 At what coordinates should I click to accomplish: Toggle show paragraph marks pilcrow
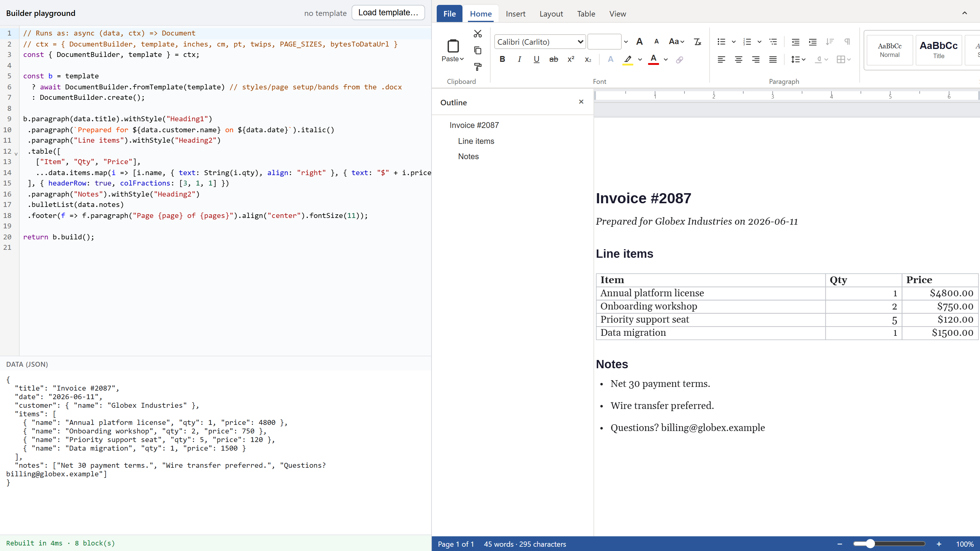(847, 41)
